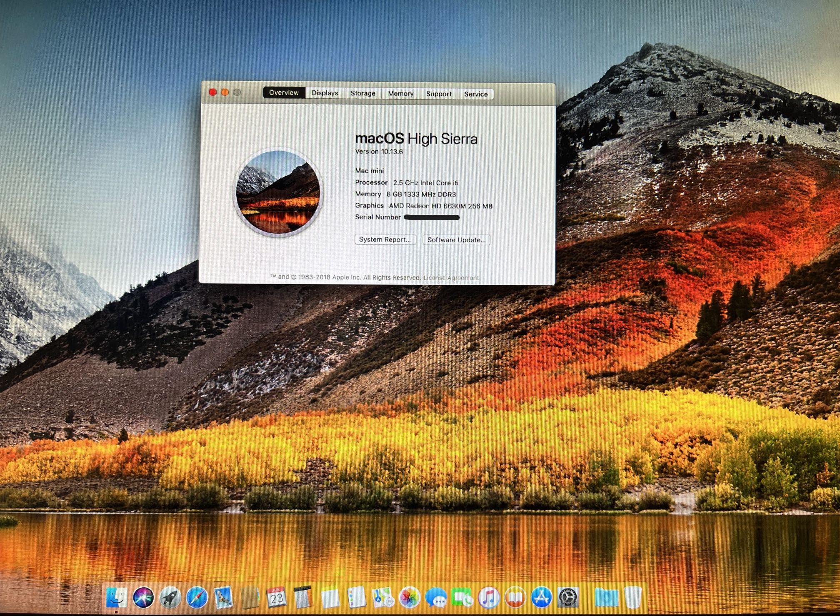Open the License Agreement link

451,278
